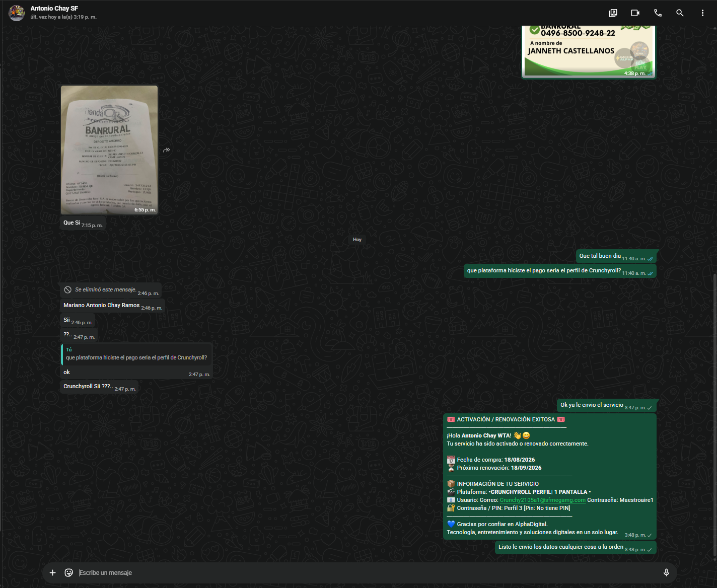717x588 pixels.
Task: Click the microphone to record a voice message
Action: tap(666, 572)
